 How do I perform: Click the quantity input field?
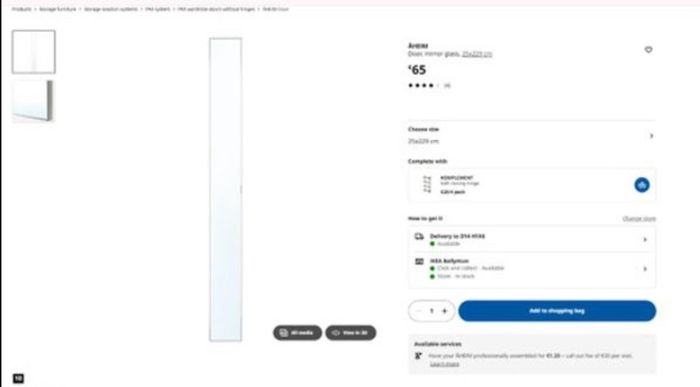(432, 311)
